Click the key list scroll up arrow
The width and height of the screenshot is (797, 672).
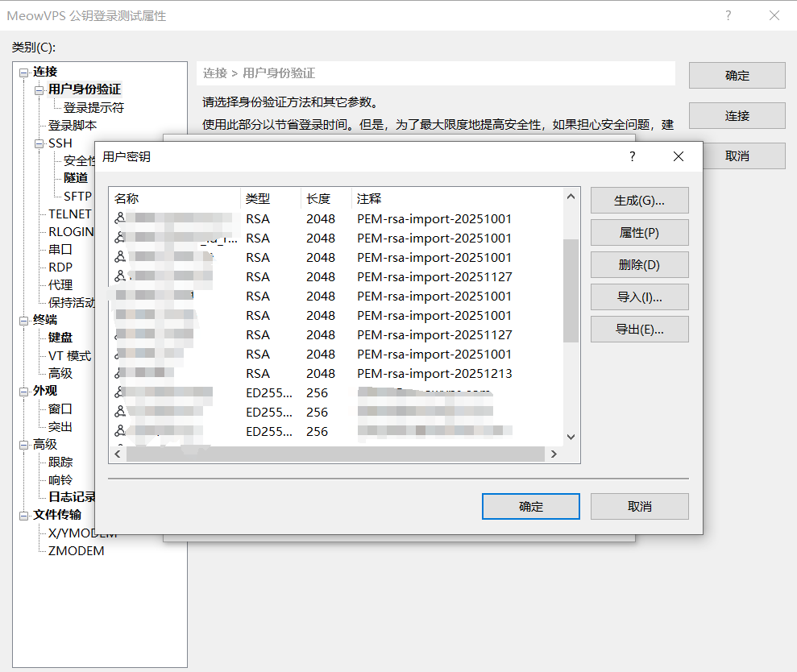click(571, 197)
